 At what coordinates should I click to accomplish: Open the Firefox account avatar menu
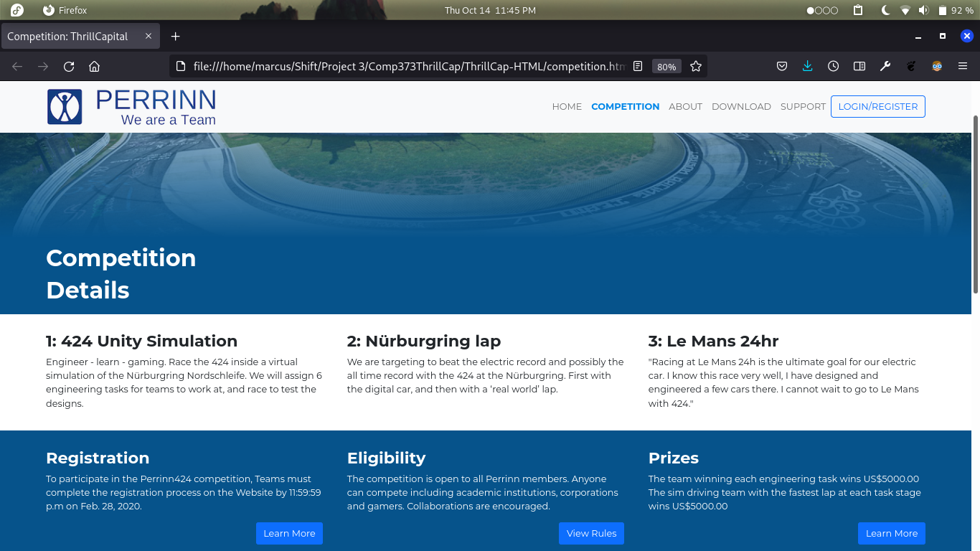click(x=936, y=66)
